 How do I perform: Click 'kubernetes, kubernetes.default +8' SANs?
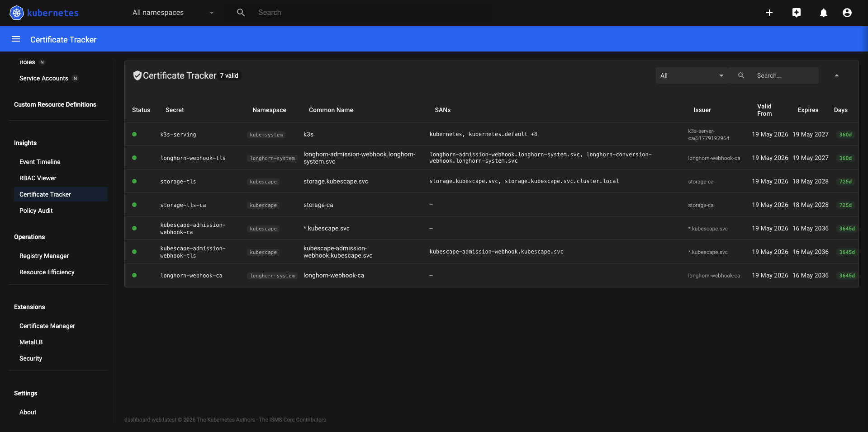point(484,134)
